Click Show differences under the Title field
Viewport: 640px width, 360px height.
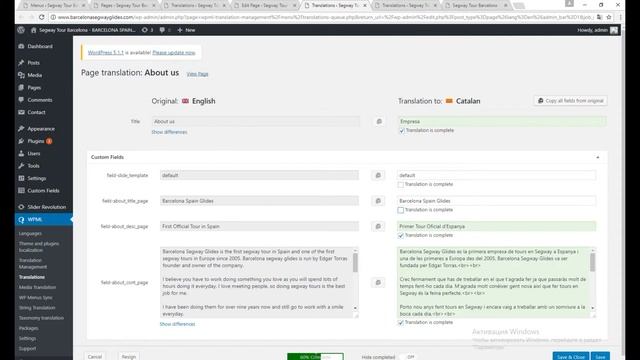tap(169, 132)
